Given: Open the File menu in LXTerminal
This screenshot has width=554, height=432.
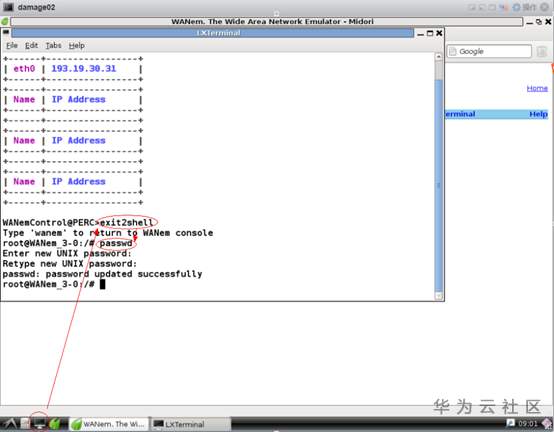Looking at the screenshot, I should point(12,46).
